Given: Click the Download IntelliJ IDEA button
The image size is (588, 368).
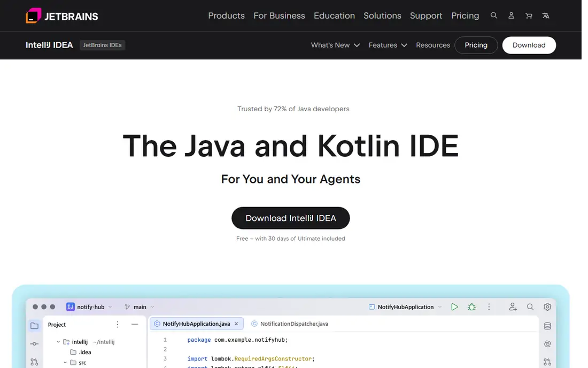Looking at the screenshot, I should click(291, 218).
